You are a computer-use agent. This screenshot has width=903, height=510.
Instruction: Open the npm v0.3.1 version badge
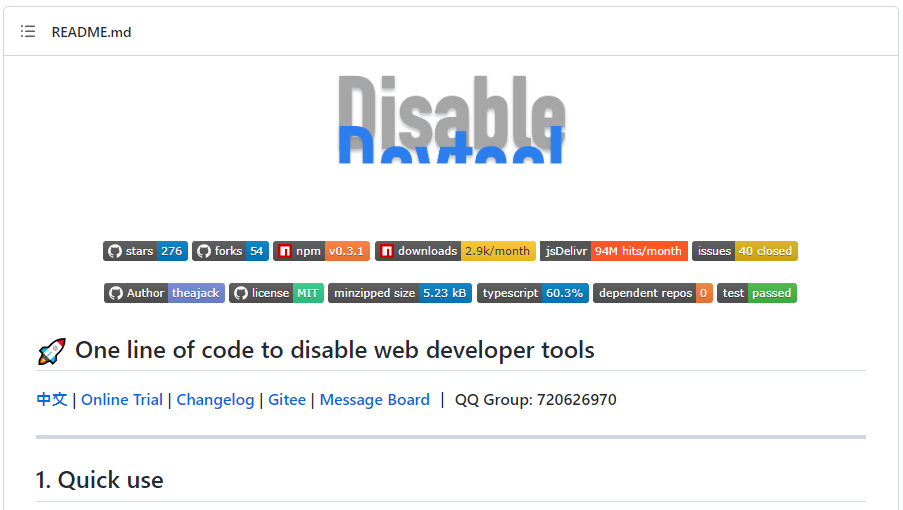click(x=321, y=251)
